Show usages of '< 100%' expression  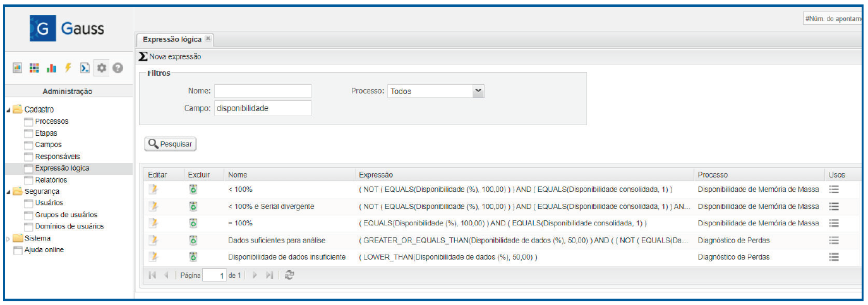click(834, 189)
